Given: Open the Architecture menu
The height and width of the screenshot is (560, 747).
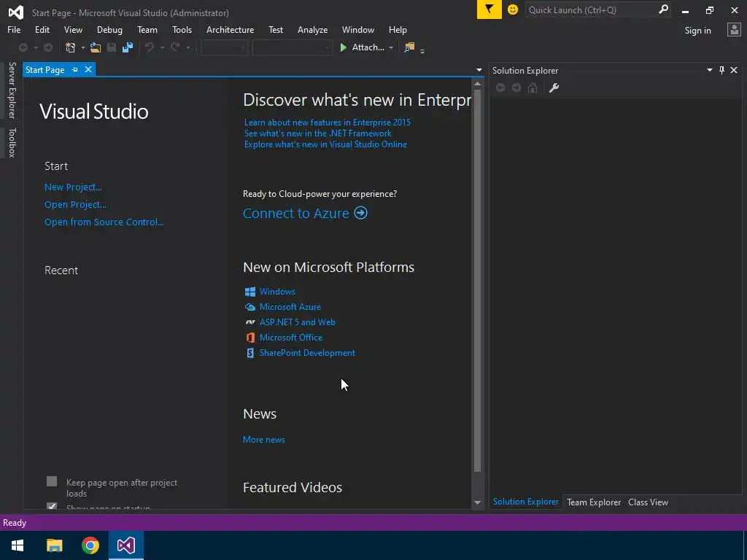Looking at the screenshot, I should pos(230,29).
